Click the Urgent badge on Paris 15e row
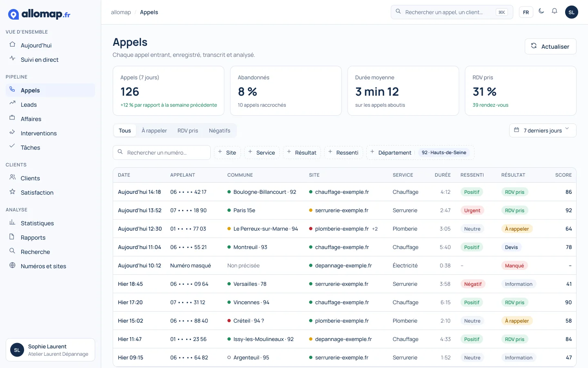Image resolution: width=588 pixels, height=368 pixels. tap(472, 211)
